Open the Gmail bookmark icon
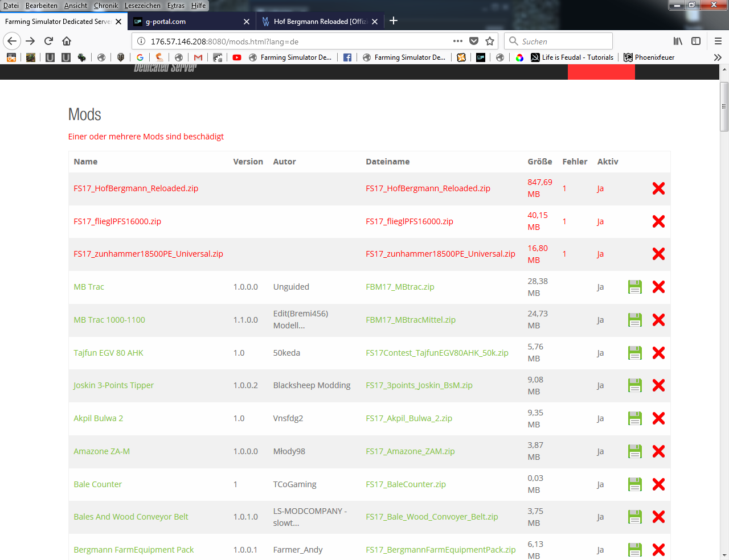The width and height of the screenshot is (729, 560). [x=198, y=57]
